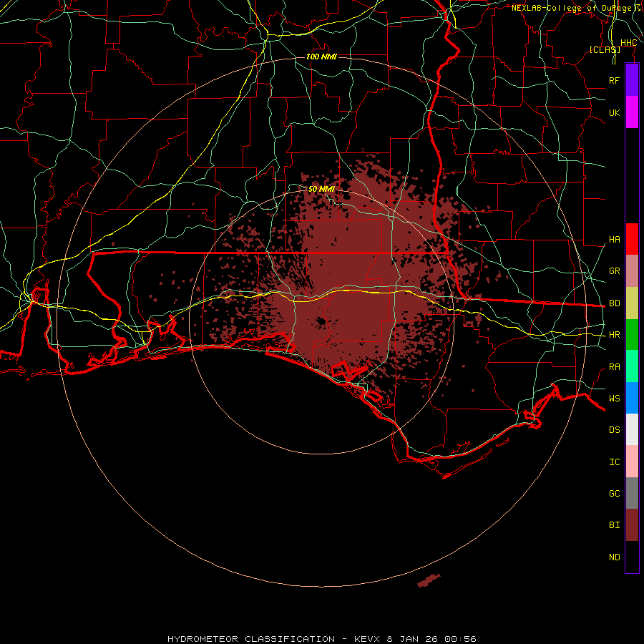Click the "DS" legend label

[x=614, y=430]
